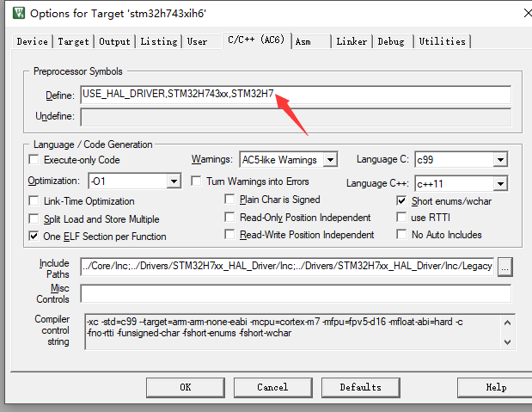532x412 pixels.
Task: Switch to the Linker tab
Action: pyautogui.click(x=352, y=41)
